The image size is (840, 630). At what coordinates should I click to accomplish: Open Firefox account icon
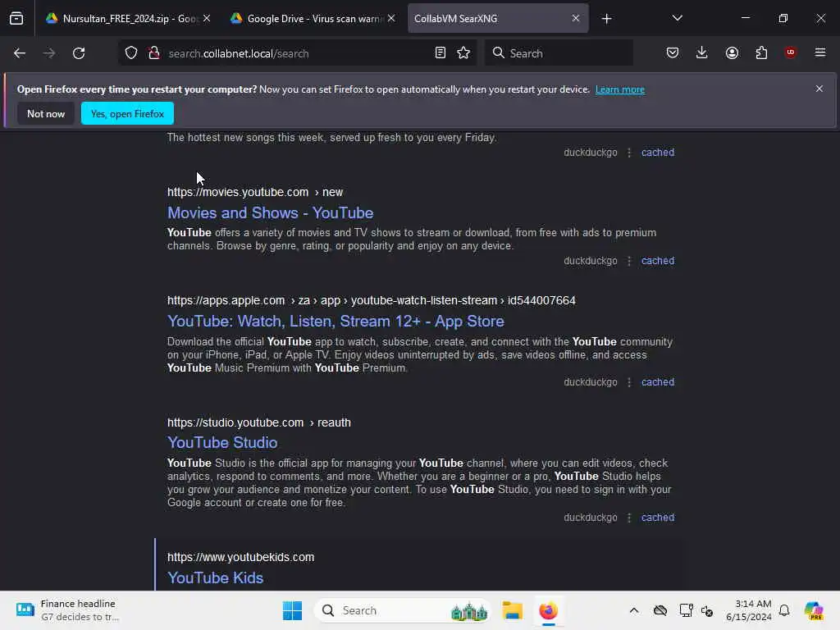pos(732,53)
